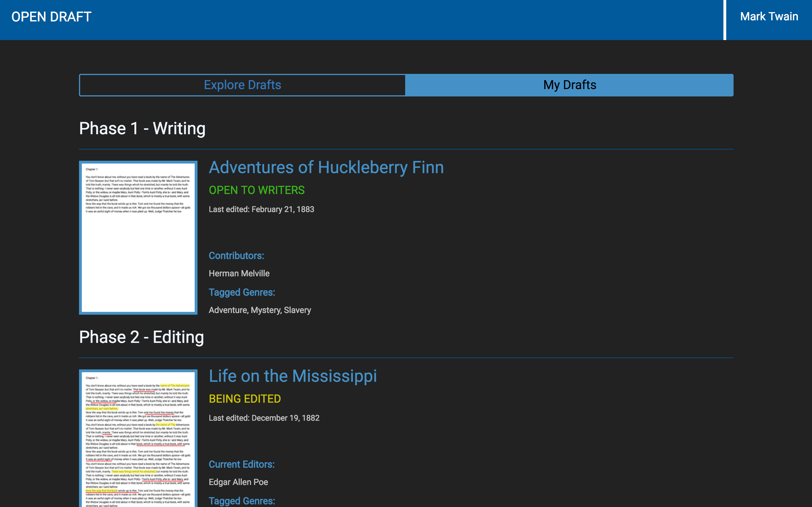This screenshot has width=812, height=507.
Task: Click the first Tagged Genres label
Action: [242, 292]
